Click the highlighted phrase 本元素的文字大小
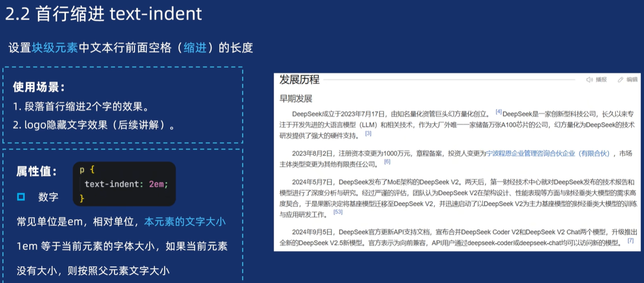The image size is (644, 283). [x=185, y=222]
